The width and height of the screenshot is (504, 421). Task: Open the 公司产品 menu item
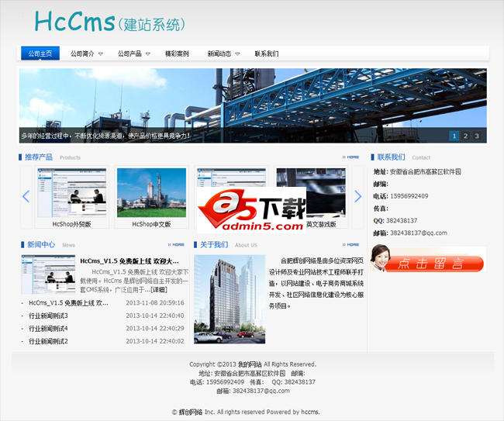[x=129, y=53]
